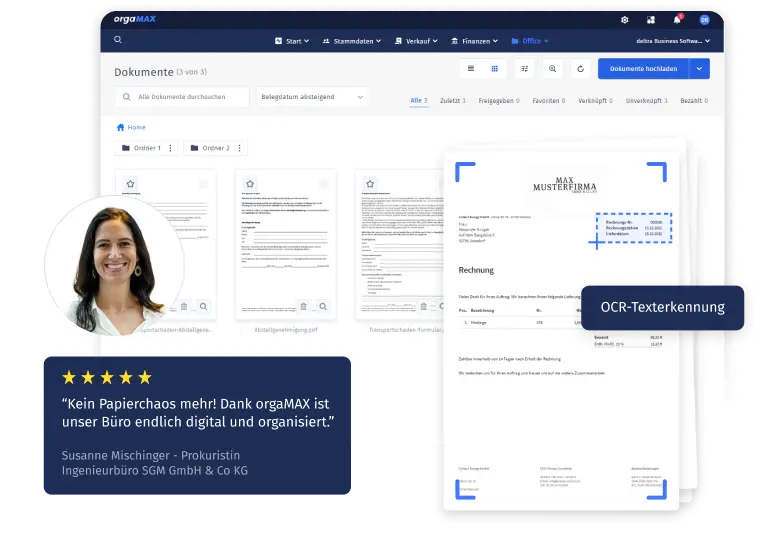Click the global search magnifier in the navigation bar
Image resolution: width=761 pixels, height=552 pixels.
point(118,40)
